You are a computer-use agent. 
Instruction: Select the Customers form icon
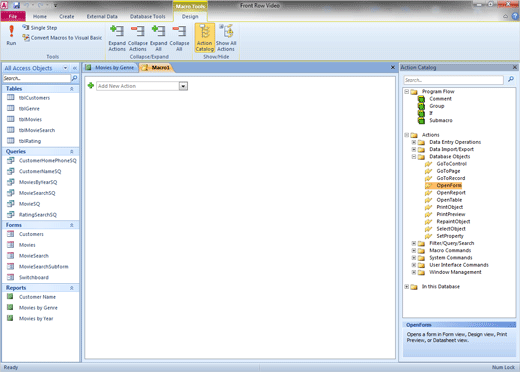point(11,234)
